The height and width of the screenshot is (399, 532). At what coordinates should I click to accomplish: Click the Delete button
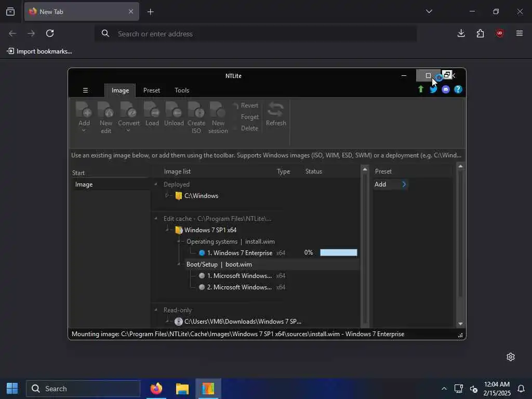pos(249,128)
